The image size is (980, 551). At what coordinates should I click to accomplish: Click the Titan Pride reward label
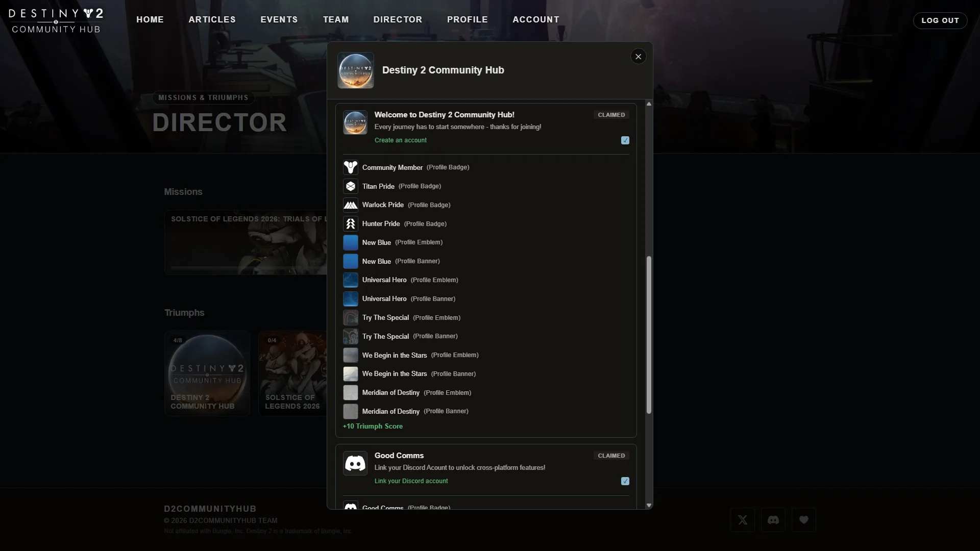[378, 186]
